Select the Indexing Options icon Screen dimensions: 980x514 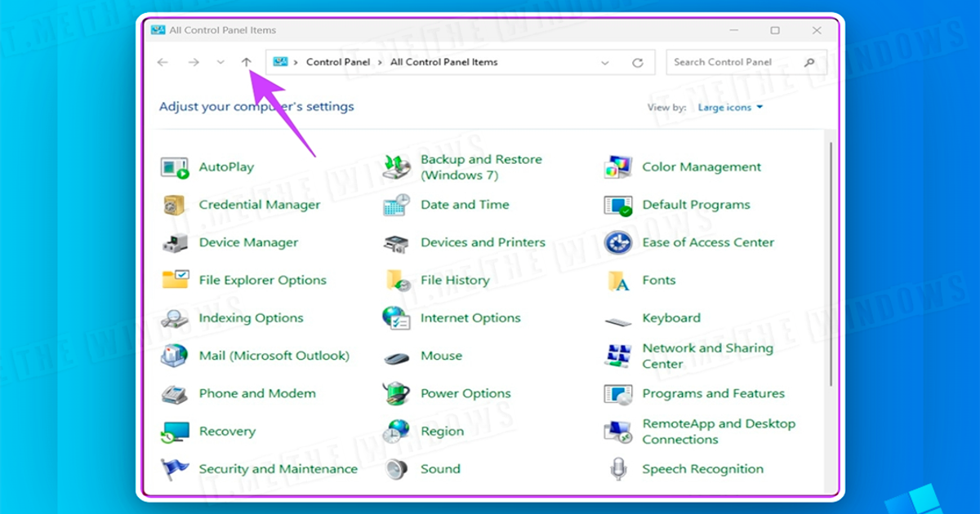click(175, 318)
